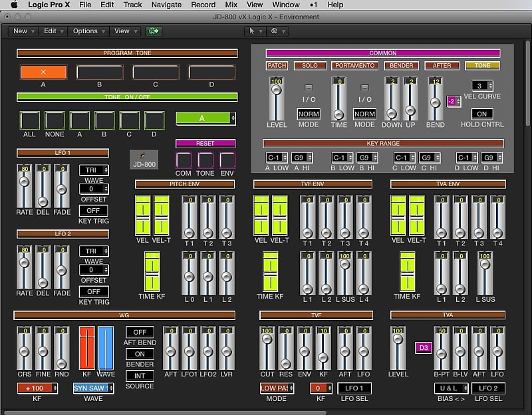Open the TVF MODE dropdown set to LOW PASS
The image size is (532, 415).
coord(277,388)
